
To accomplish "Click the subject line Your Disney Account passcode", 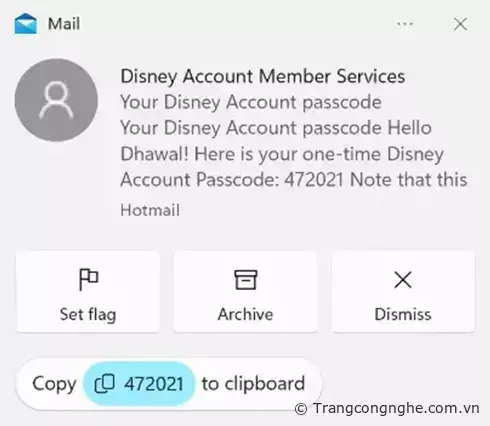I will (251, 102).
